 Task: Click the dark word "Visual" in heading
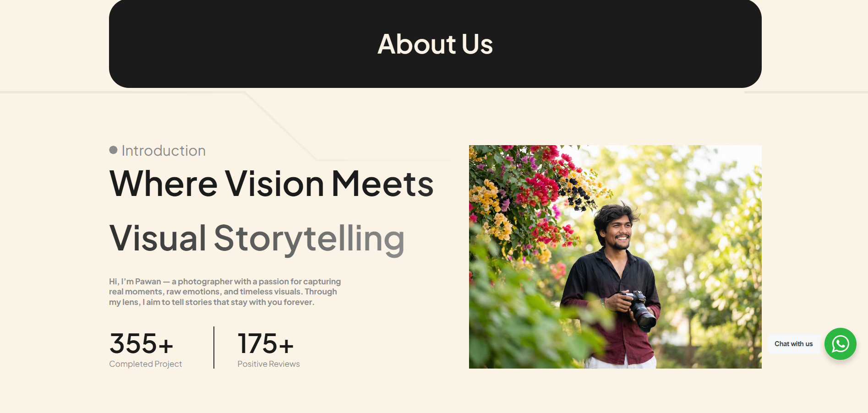[x=158, y=238]
